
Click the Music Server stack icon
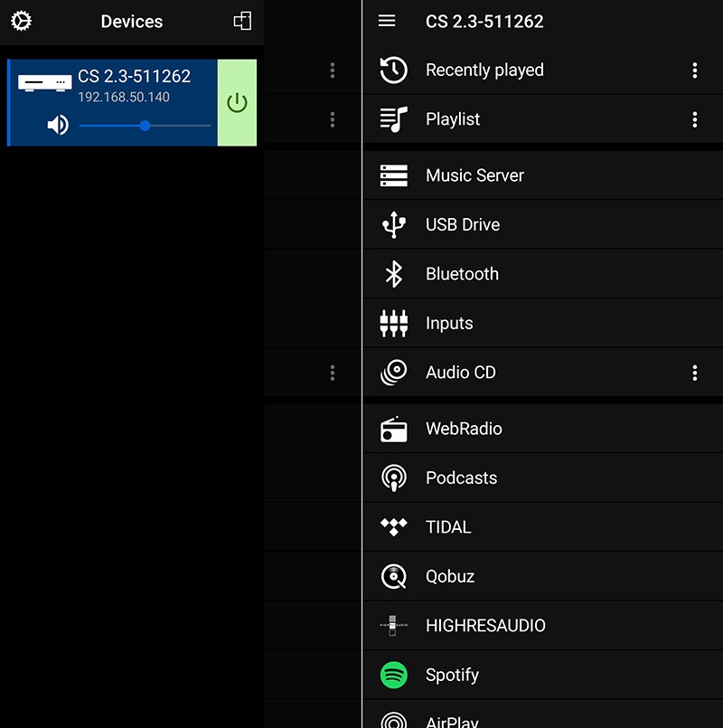[x=393, y=175]
